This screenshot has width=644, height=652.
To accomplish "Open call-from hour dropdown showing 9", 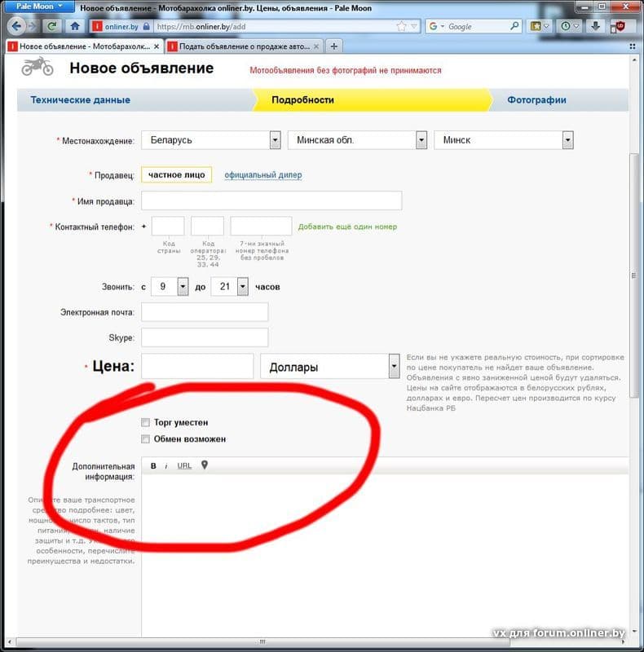I will pyautogui.click(x=170, y=287).
